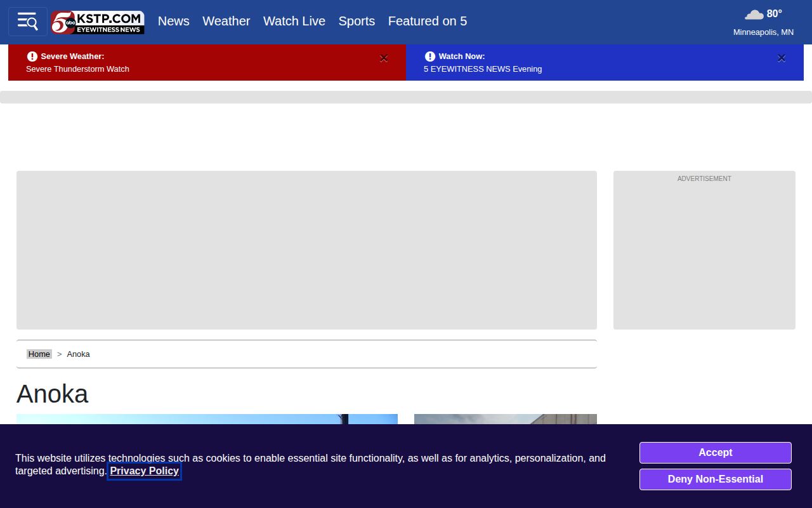Screen dimensions: 812x508
Task: Click the Home breadcrumb link
Action: click(x=39, y=354)
